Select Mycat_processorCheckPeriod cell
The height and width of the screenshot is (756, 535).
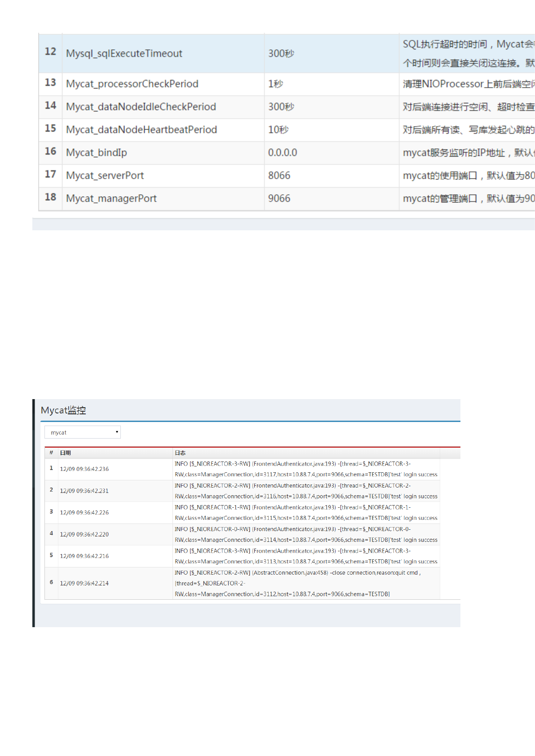pyautogui.click(x=132, y=84)
